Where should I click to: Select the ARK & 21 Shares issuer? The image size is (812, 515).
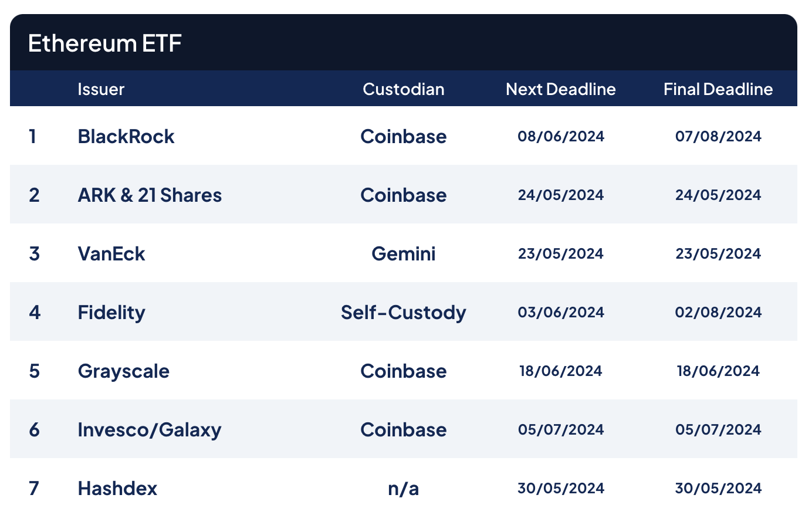pos(150,195)
